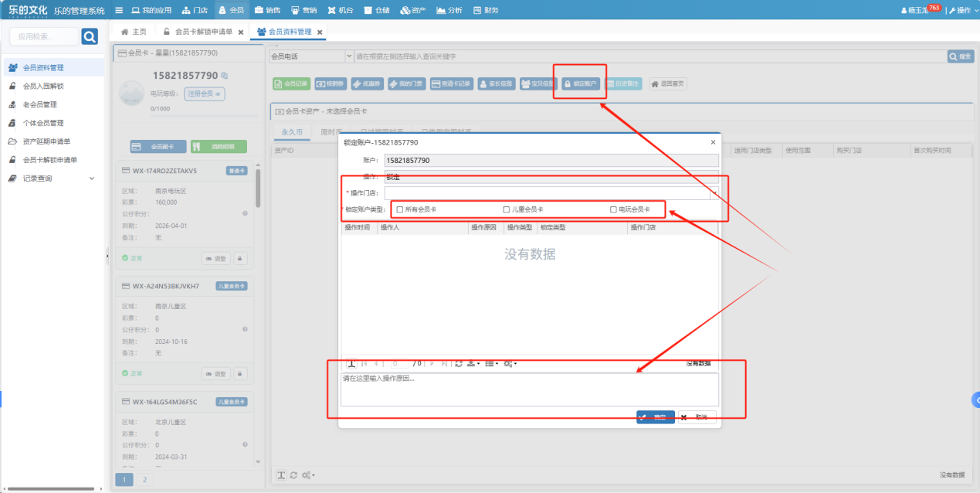This screenshot has width=980, height=493.
Task: Check the 儿童会员卡 checkbox
Action: [x=507, y=209]
